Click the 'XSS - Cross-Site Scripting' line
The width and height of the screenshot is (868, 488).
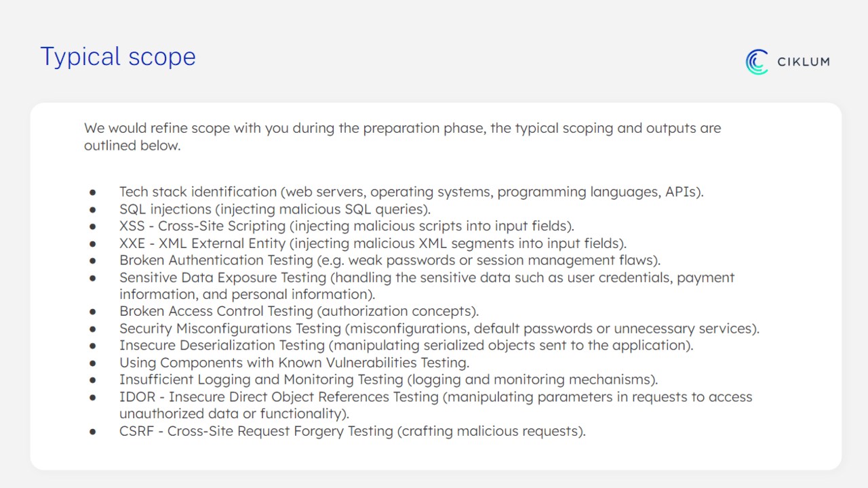point(347,226)
